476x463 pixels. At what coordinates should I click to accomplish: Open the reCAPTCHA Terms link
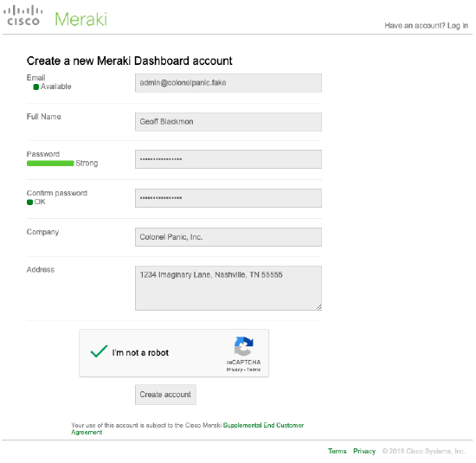(x=254, y=370)
